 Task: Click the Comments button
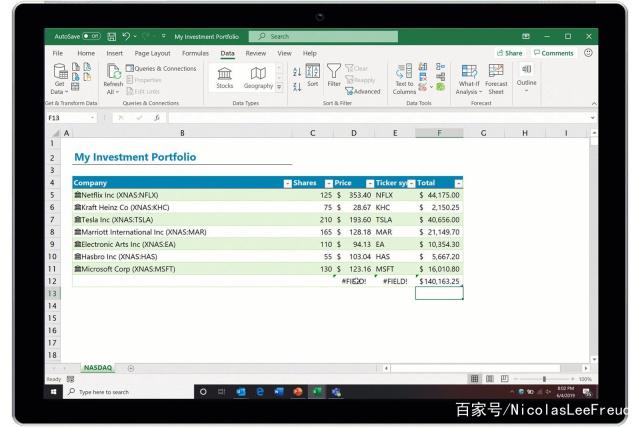[x=553, y=53]
